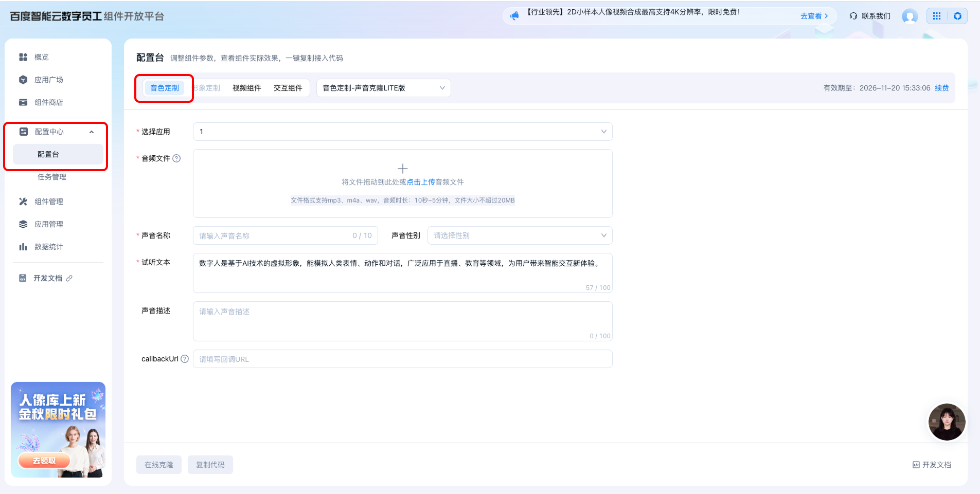This screenshot has height=494, width=980.
Task: Expand the 音色定制-声音克隆LITE版 dropdown
Action: pyautogui.click(x=383, y=88)
